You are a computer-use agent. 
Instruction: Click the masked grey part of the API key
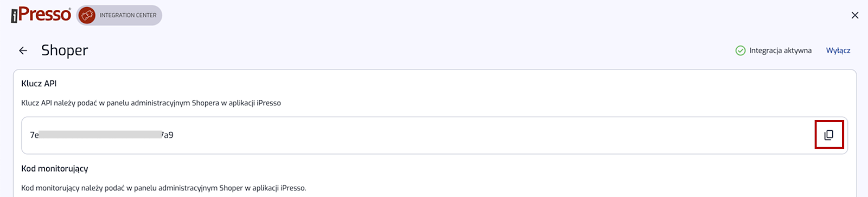pyautogui.click(x=100, y=135)
